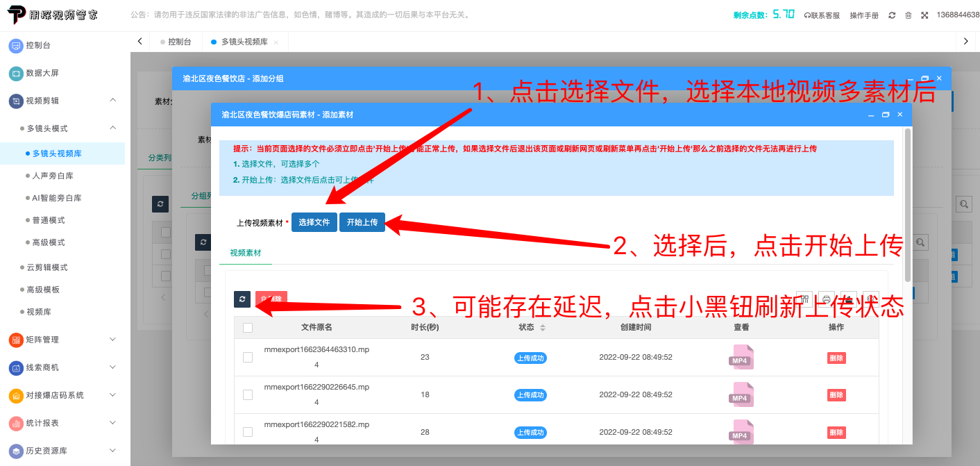Viewport: 980px width, 466px height.
Task: Click the 视频剪辑 sidebar icon
Action: point(15,101)
